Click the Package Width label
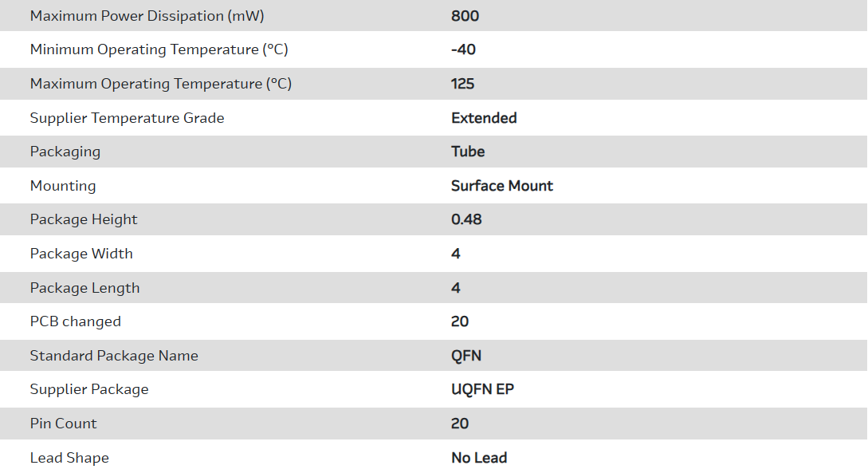Image resolution: width=868 pixels, height=473 pixels. click(81, 254)
